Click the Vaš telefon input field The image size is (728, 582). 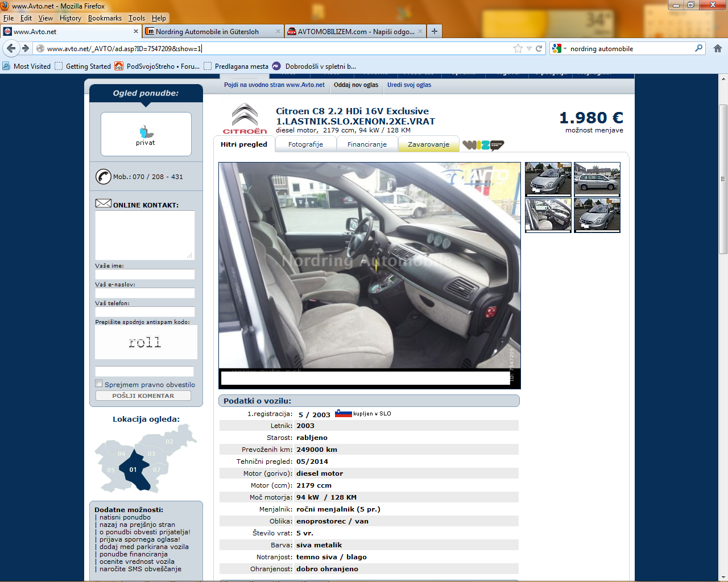pos(145,311)
